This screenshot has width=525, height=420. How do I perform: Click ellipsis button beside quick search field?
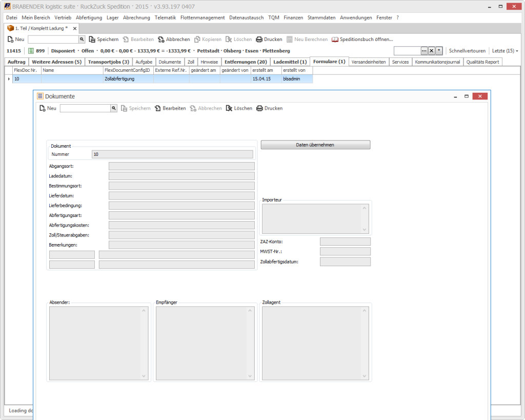[x=424, y=51]
